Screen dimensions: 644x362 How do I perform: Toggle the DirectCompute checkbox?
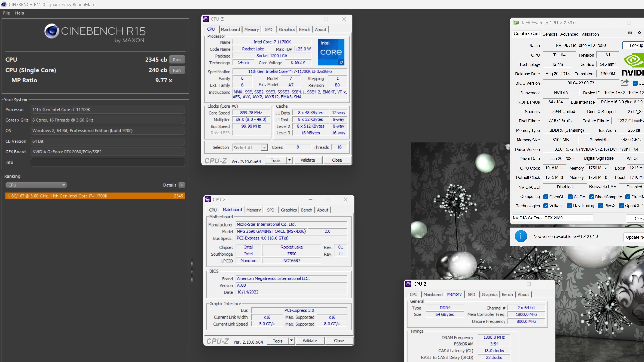592,197
